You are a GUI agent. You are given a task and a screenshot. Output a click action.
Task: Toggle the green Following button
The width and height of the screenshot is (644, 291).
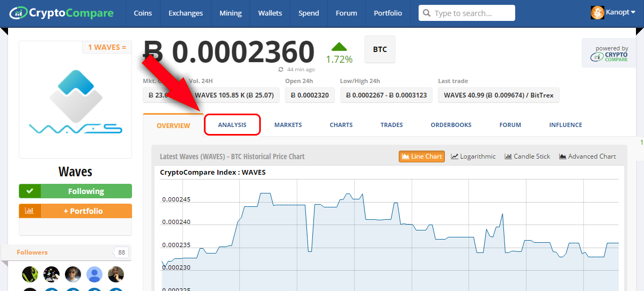coord(75,191)
